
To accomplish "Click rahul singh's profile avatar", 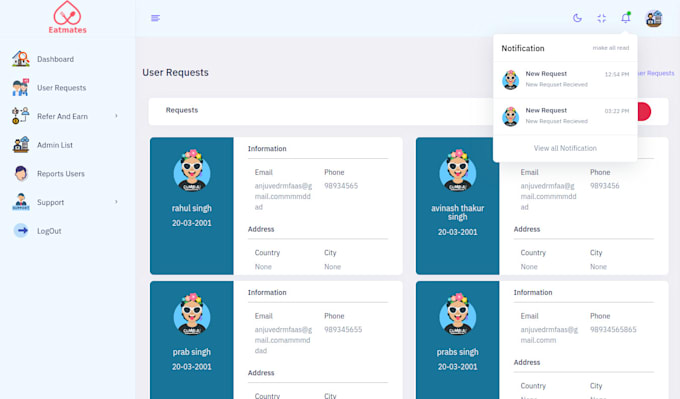I will coord(192,170).
